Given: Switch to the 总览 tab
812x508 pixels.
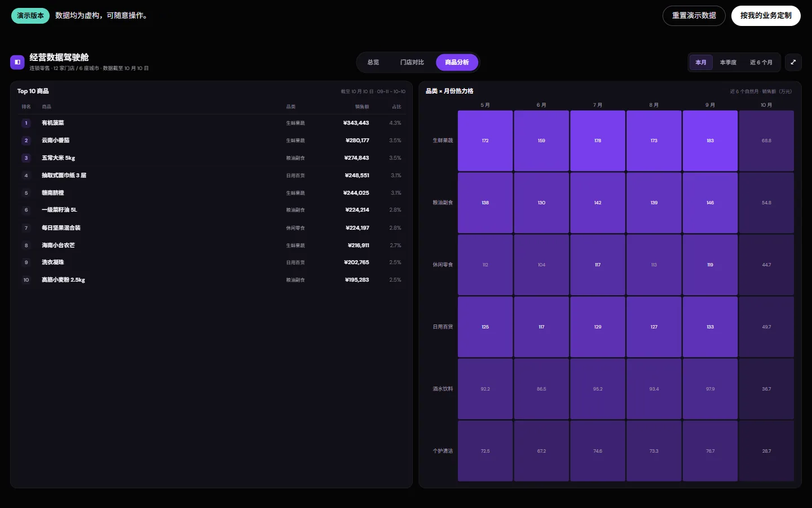Looking at the screenshot, I should click(x=373, y=62).
